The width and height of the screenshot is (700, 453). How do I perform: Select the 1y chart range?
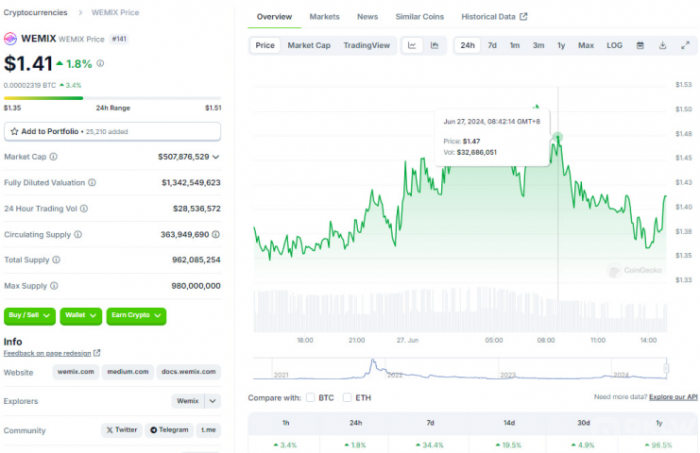point(561,46)
